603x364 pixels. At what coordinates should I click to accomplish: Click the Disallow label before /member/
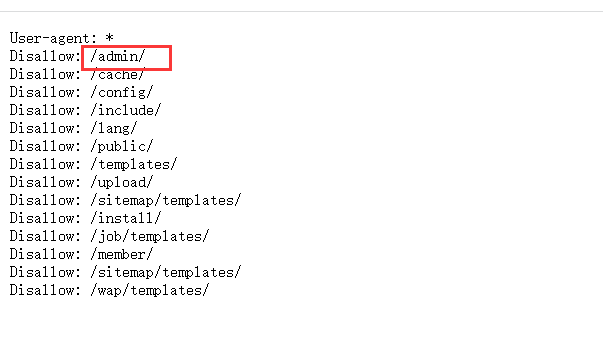pos(45,254)
